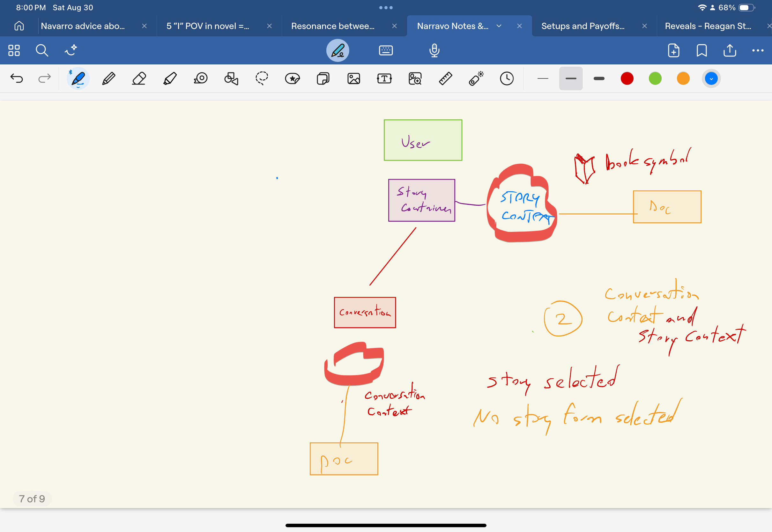Insert a Text box
Screen dimensions: 772x532
point(384,79)
